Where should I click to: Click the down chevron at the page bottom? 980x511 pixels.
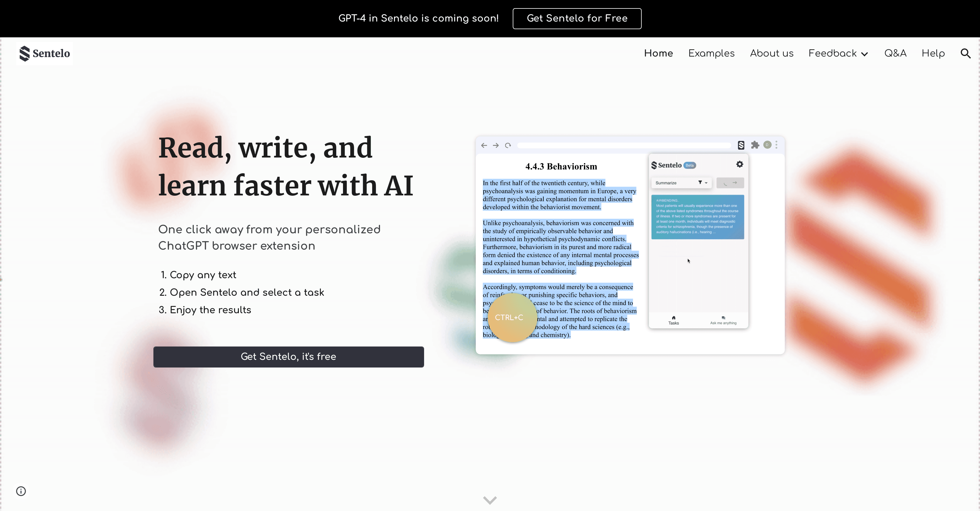click(x=490, y=500)
